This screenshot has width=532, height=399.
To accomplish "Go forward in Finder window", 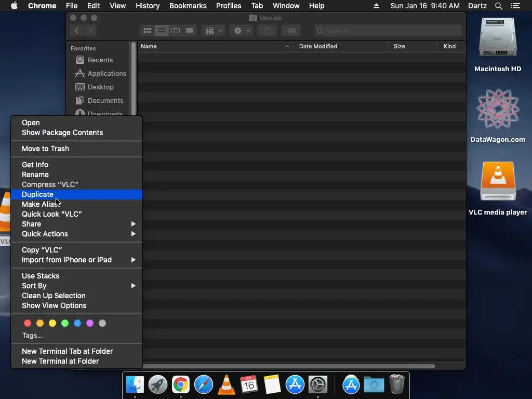I will (x=90, y=31).
